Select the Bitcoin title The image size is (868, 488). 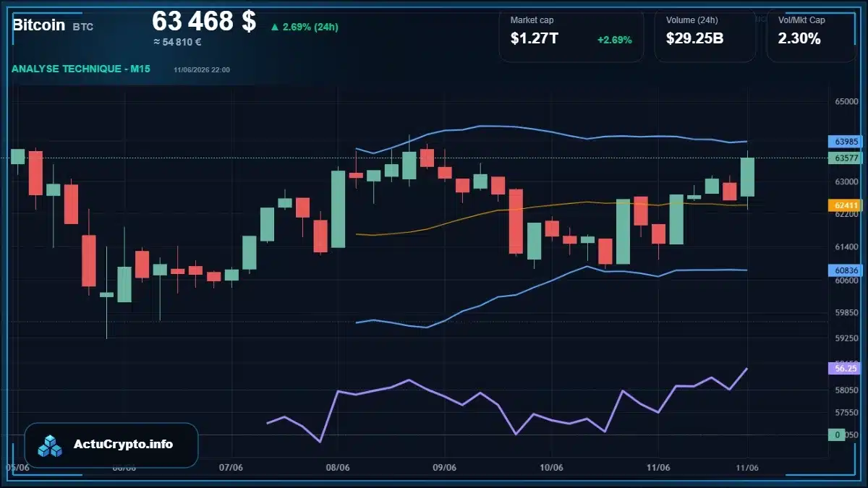pos(38,25)
